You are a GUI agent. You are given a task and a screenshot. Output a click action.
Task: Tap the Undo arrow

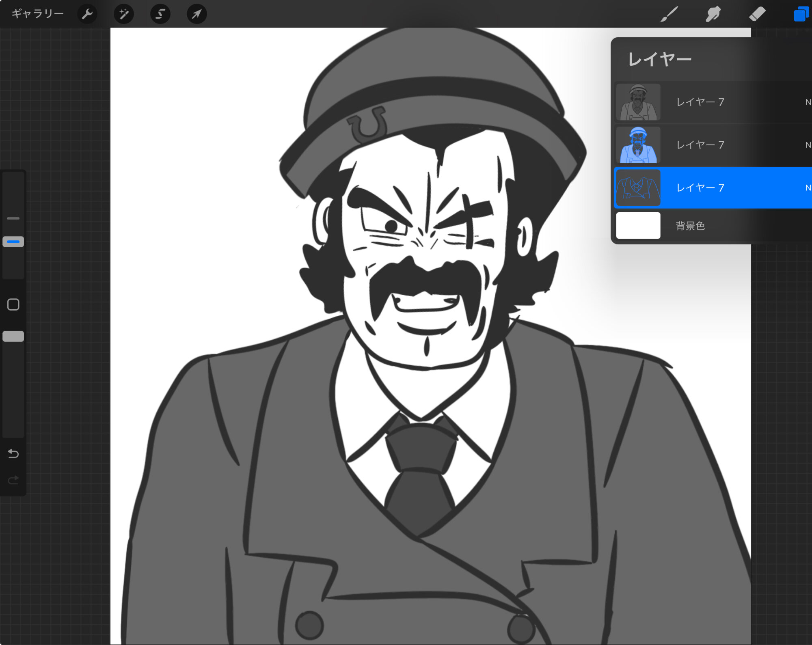click(13, 453)
